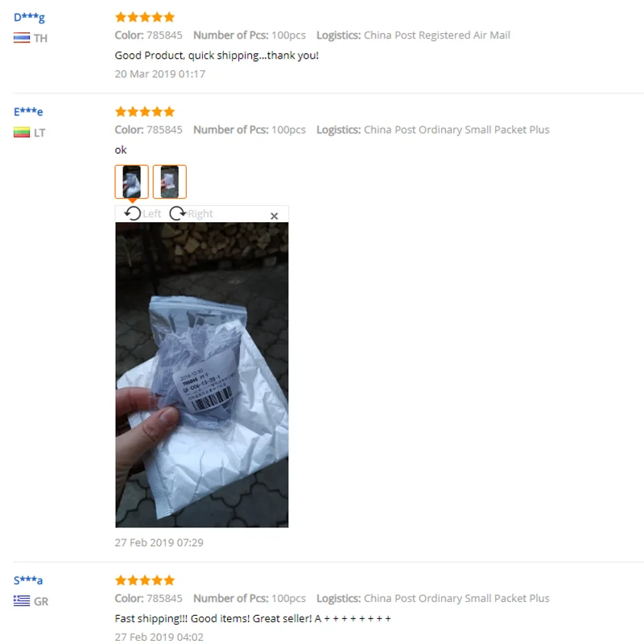Select the first review photo thumbnail

[x=131, y=182]
